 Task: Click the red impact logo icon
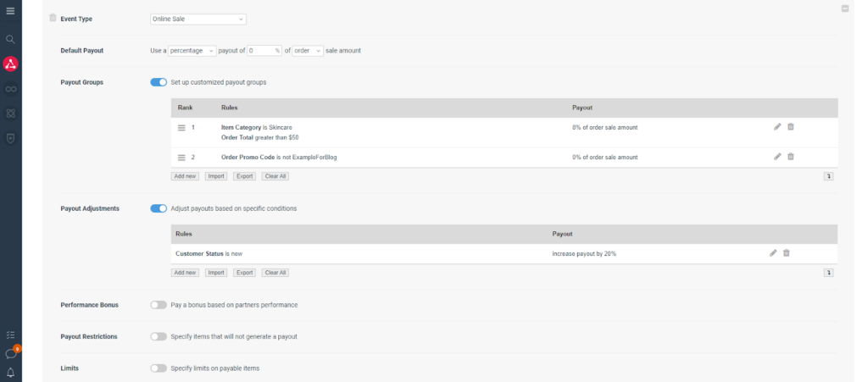10,64
